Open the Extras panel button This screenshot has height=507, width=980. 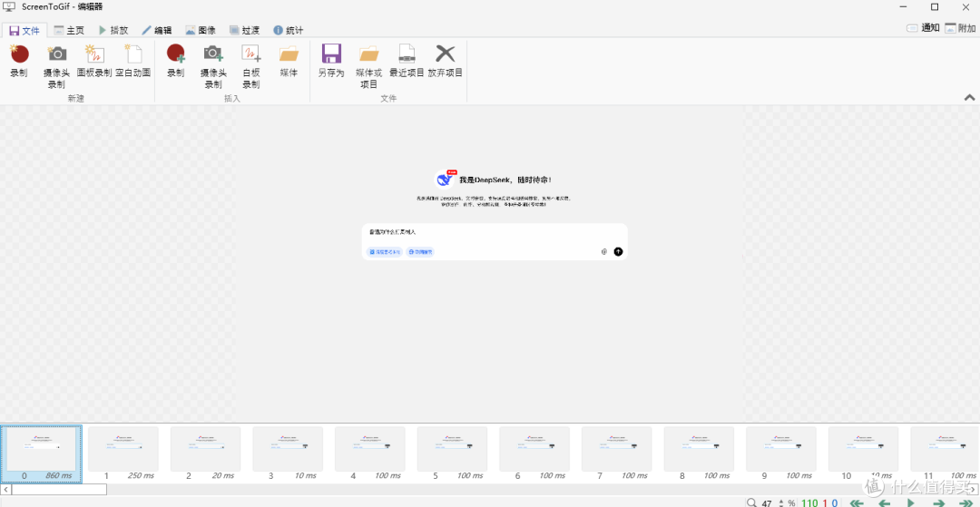click(960, 28)
